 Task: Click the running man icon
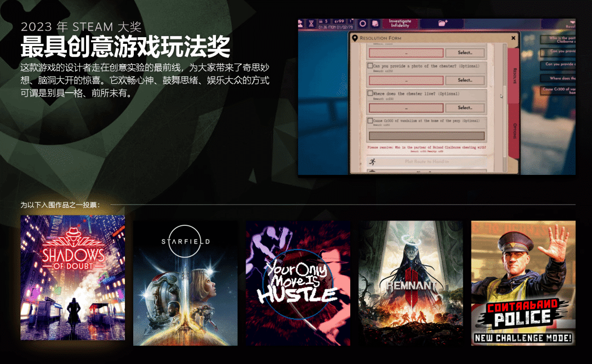click(x=373, y=162)
